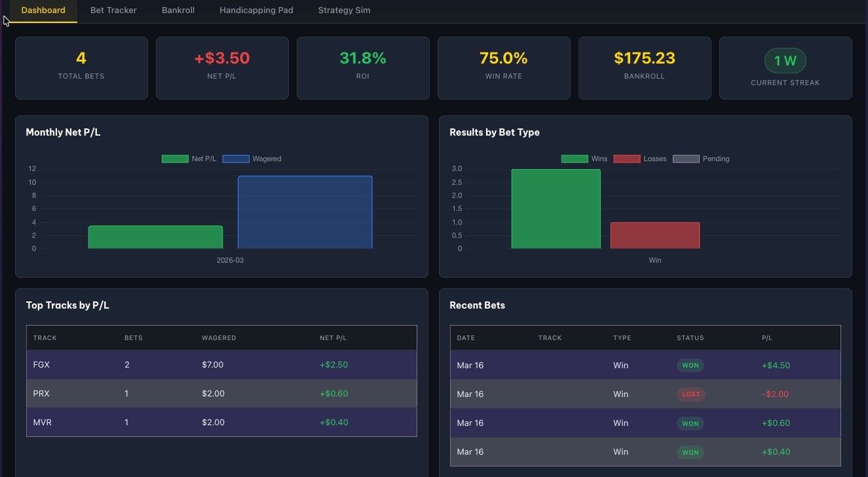Viewport: 868px width, 477px height.
Task: Go to the Strategy Sim tab
Action: coord(344,10)
